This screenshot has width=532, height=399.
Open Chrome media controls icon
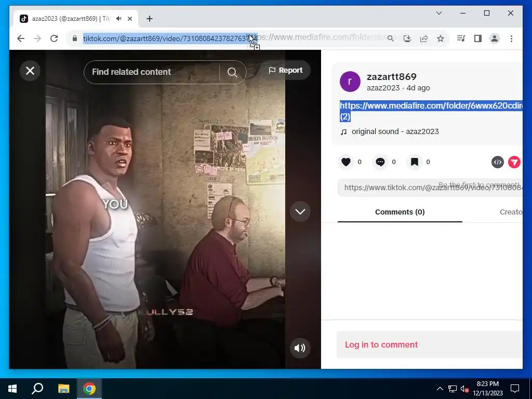click(x=461, y=38)
